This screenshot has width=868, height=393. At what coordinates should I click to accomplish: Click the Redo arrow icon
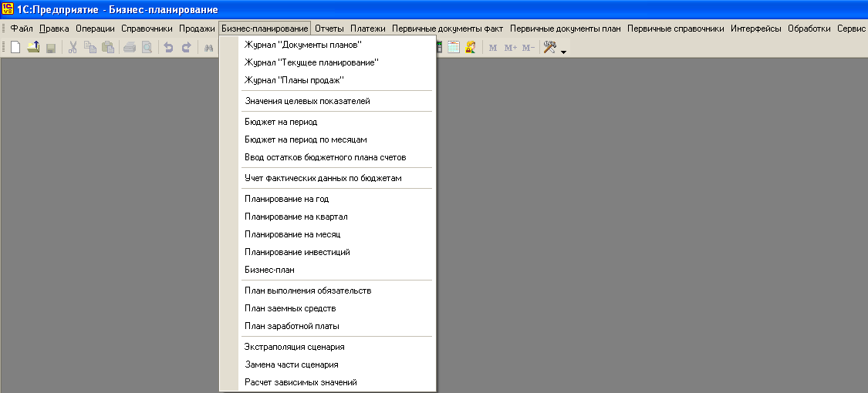tap(186, 48)
